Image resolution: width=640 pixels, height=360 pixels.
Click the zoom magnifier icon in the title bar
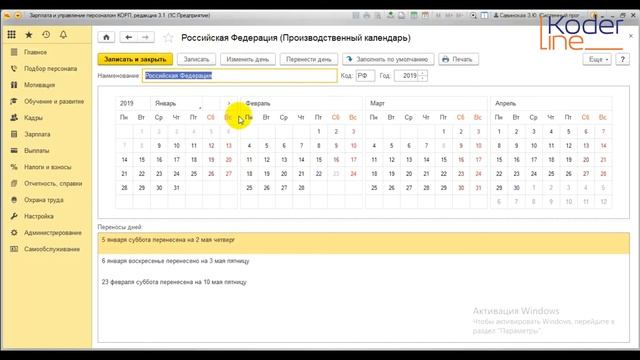coord(473,15)
